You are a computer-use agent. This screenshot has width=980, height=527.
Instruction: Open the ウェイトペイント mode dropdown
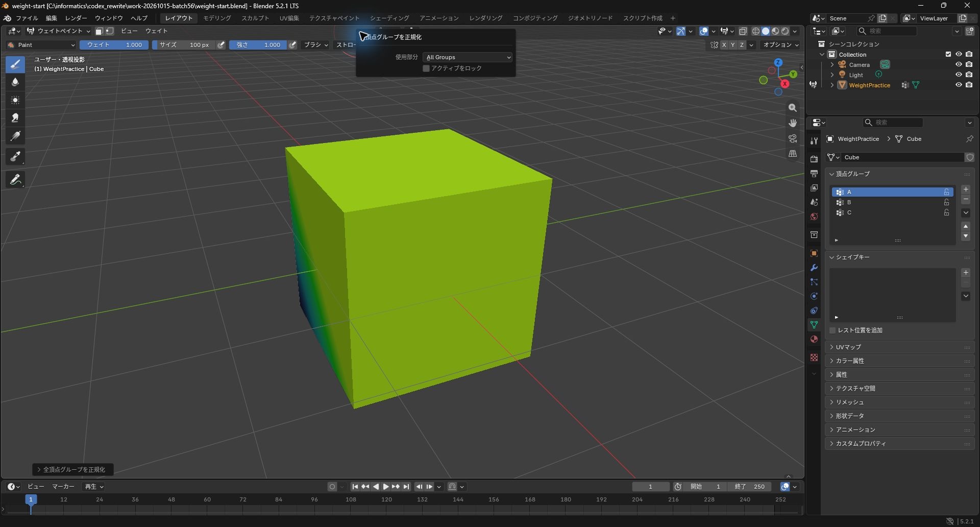coord(58,31)
